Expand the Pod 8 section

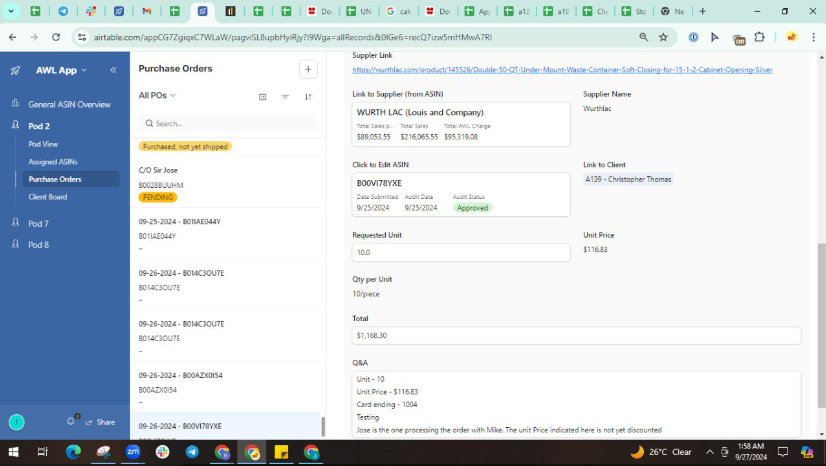click(x=38, y=244)
